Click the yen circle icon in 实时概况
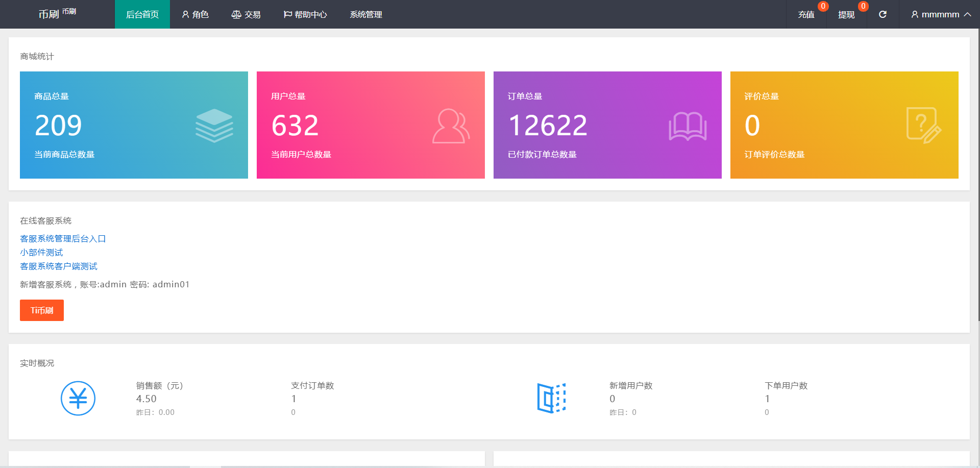980x468 pixels. 78,399
